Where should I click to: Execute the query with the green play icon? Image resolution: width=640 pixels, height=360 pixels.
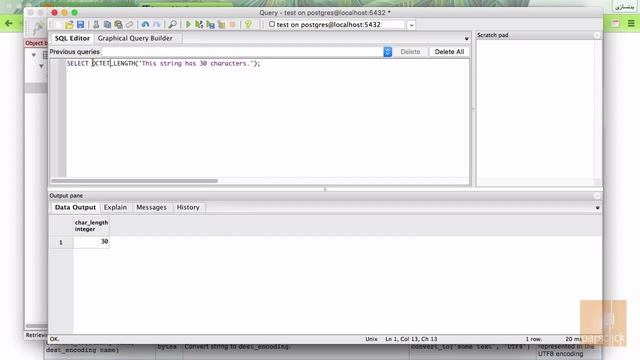click(188, 24)
